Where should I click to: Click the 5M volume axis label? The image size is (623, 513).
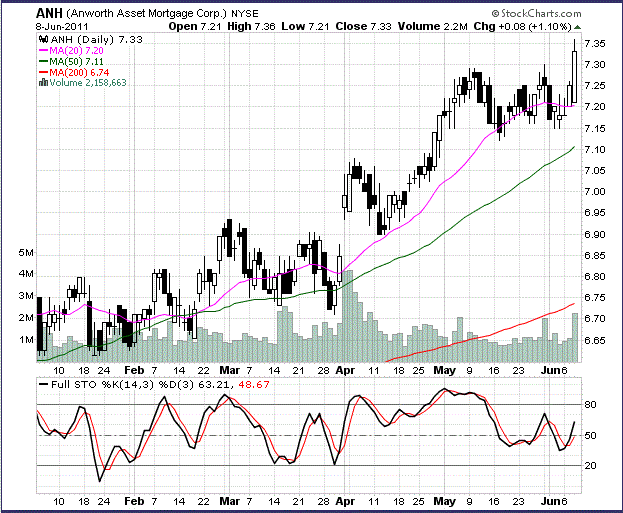25,254
